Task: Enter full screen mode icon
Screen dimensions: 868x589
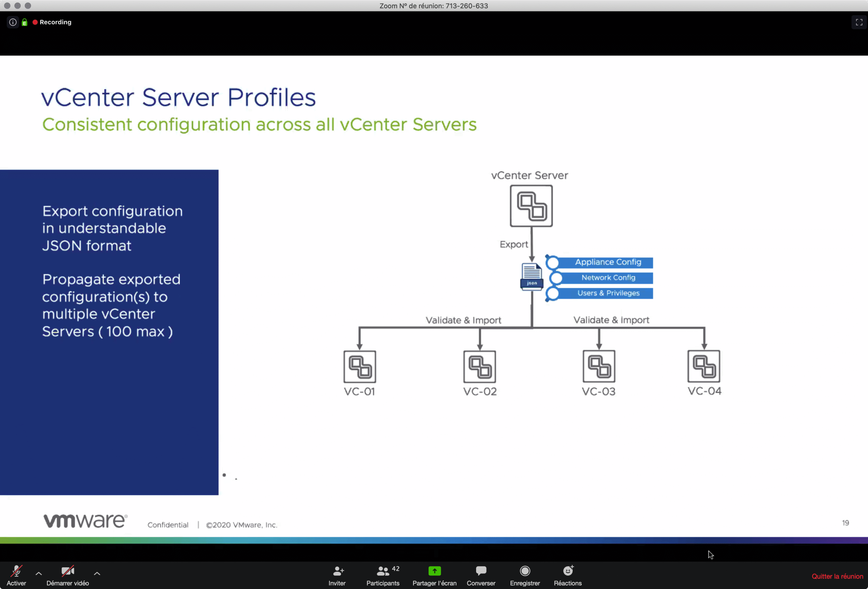Action: click(x=859, y=22)
